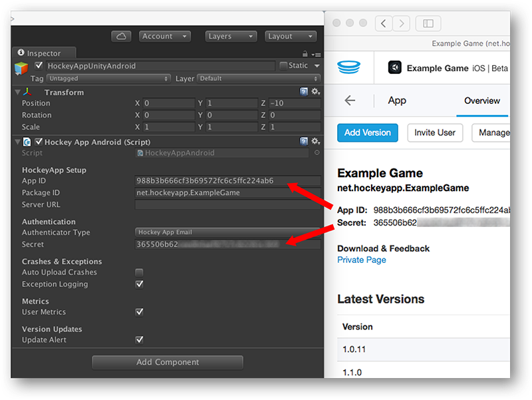Open the Hockey App Android gear menu

(x=315, y=141)
